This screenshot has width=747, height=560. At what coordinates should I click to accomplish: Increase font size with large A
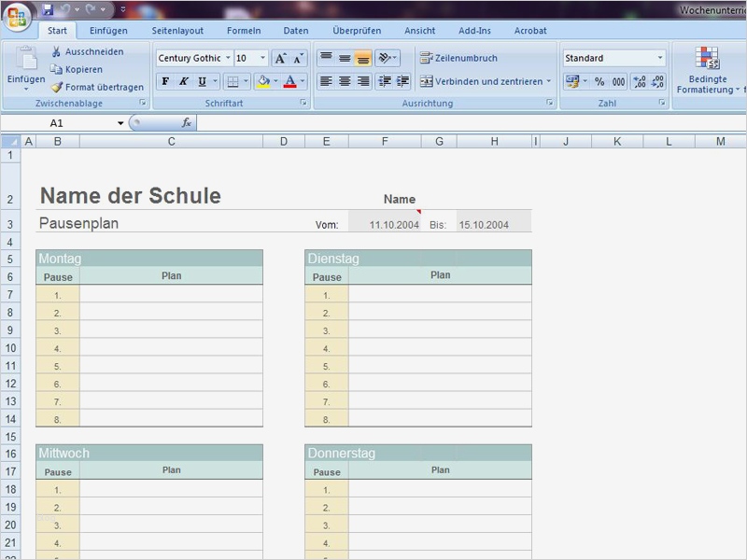(x=280, y=58)
